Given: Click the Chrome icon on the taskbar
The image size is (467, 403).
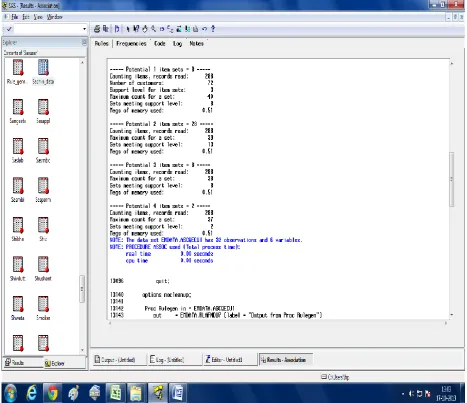Looking at the screenshot, I should pyautogui.click(x=53, y=393).
